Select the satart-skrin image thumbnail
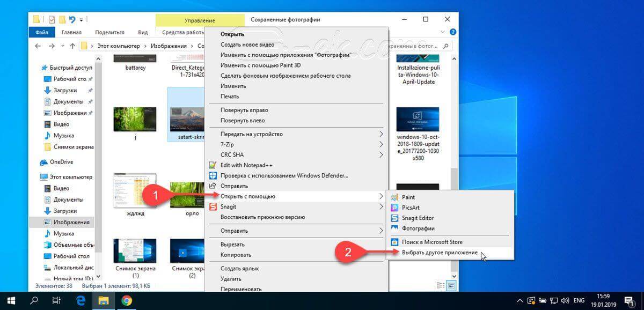This screenshot has width=644, height=310. point(186,119)
